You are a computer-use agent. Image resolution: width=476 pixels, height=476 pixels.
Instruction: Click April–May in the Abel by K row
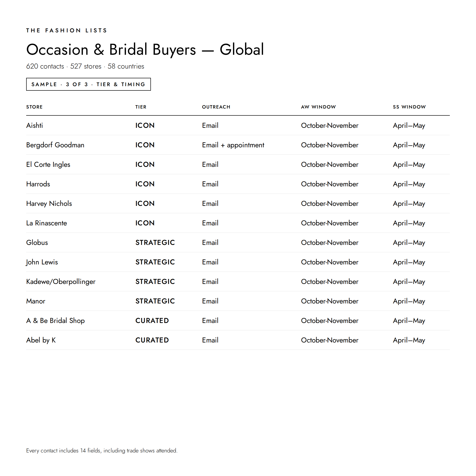coord(409,340)
